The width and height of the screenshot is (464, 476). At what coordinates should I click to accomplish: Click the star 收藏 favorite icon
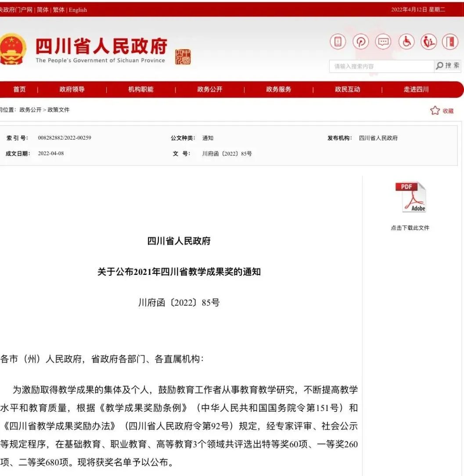(x=435, y=111)
